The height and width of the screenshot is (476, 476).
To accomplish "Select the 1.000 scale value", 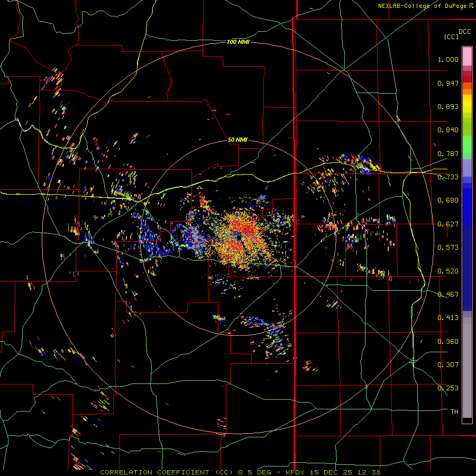I will [x=448, y=59].
